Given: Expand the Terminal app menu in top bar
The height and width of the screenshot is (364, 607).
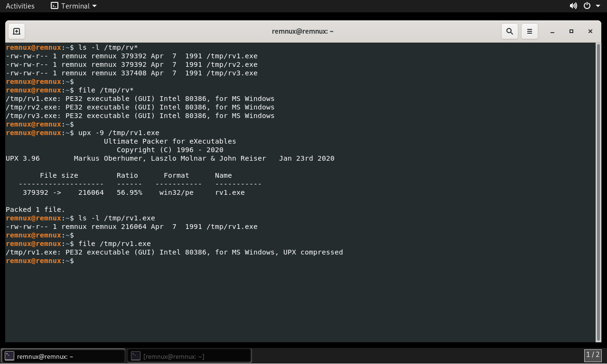Looking at the screenshot, I should pyautogui.click(x=74, y=6).
